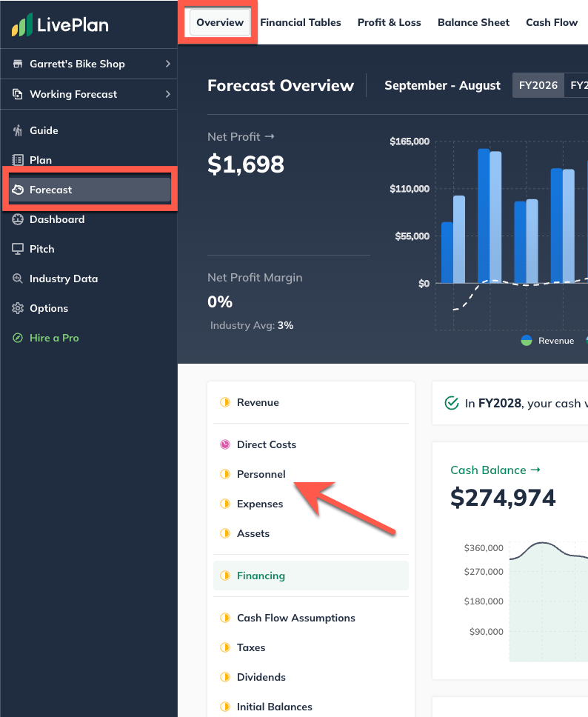Expand the Working Forecast selector
Screen dimensions: 588x717
pyautogui.click(x=89, y=94)
